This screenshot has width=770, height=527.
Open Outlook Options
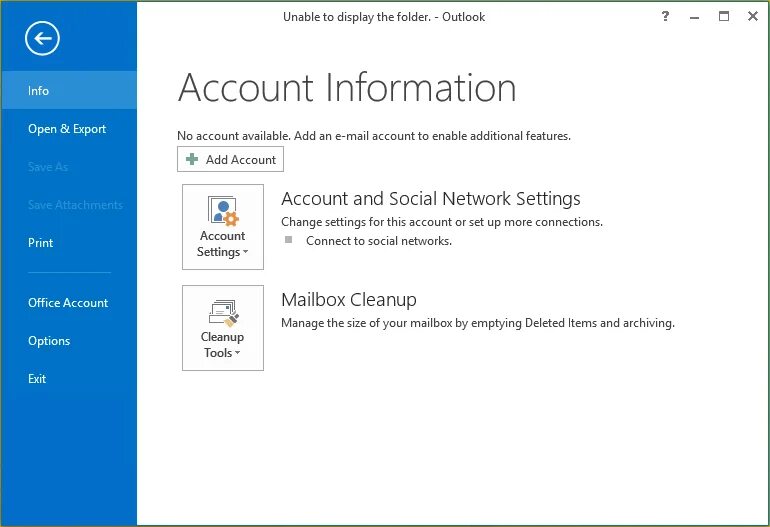(x=69, y=341)
